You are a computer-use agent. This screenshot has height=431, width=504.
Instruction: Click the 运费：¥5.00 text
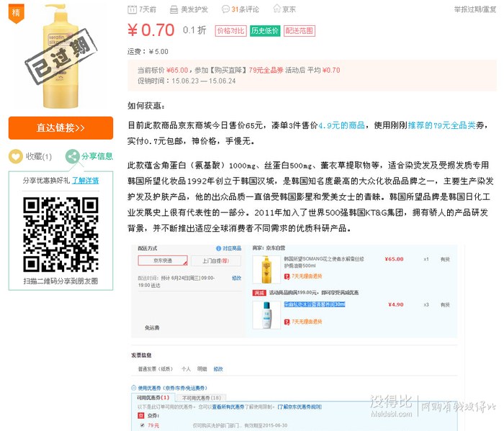click(x=148, y=51)
